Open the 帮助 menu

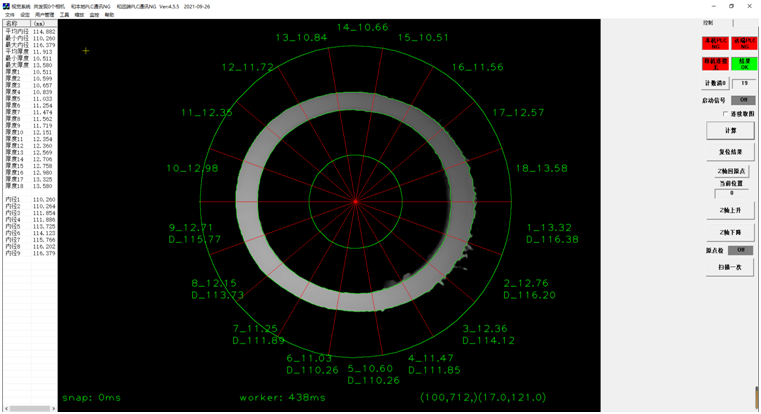click(109, 15)
